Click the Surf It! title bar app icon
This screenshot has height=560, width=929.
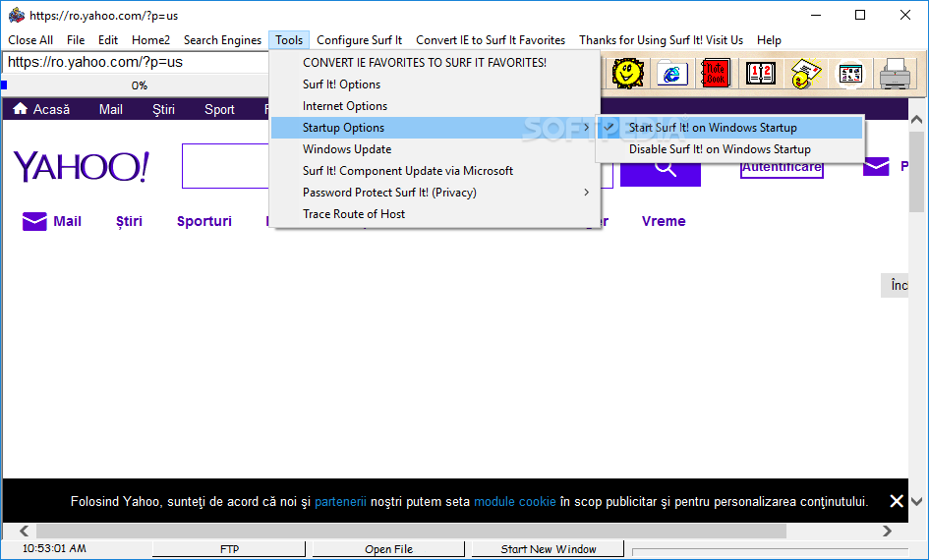click(17, 15)
